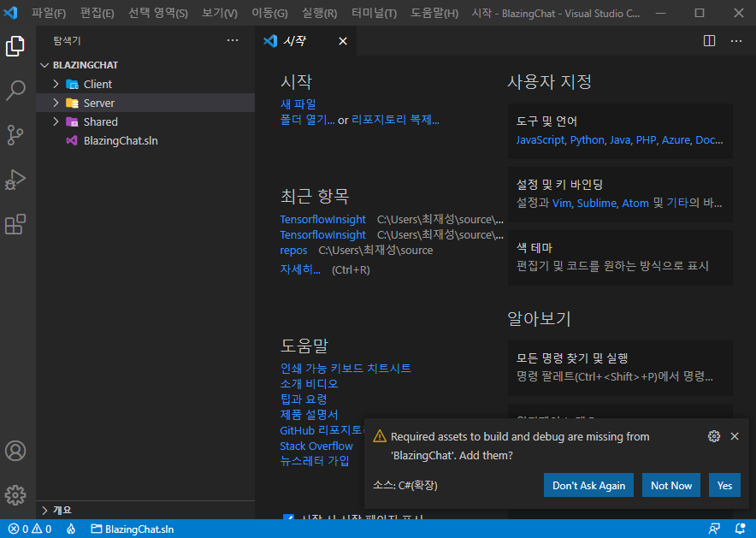Open the Run and Debug view icon
This screenshot has height=538, width=756.
15,180
